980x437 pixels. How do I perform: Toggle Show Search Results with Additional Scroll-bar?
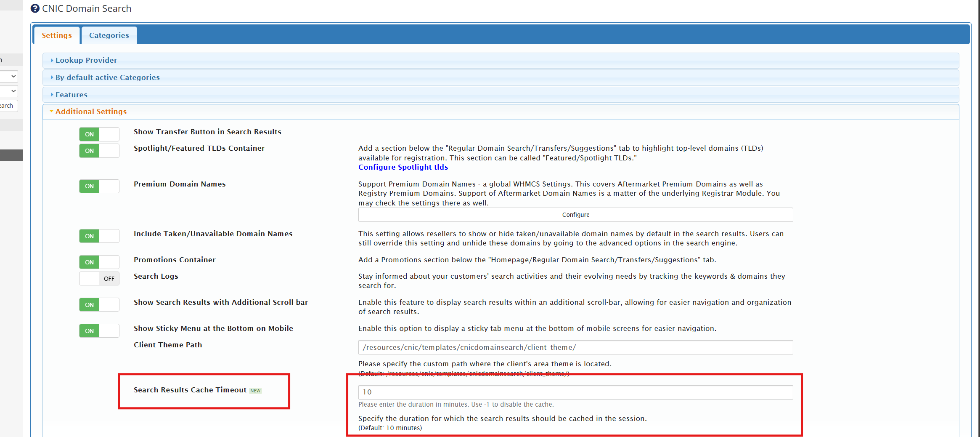coord(99,305)
